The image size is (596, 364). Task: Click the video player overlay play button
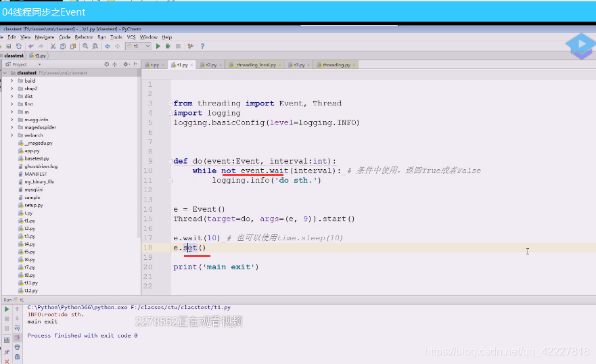coord(581,45)
